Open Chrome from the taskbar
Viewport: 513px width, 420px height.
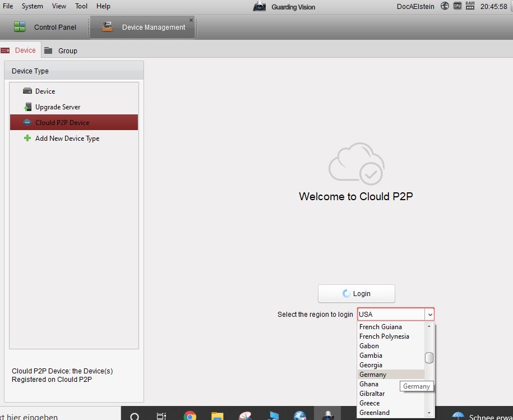click(x=190, y=416)
